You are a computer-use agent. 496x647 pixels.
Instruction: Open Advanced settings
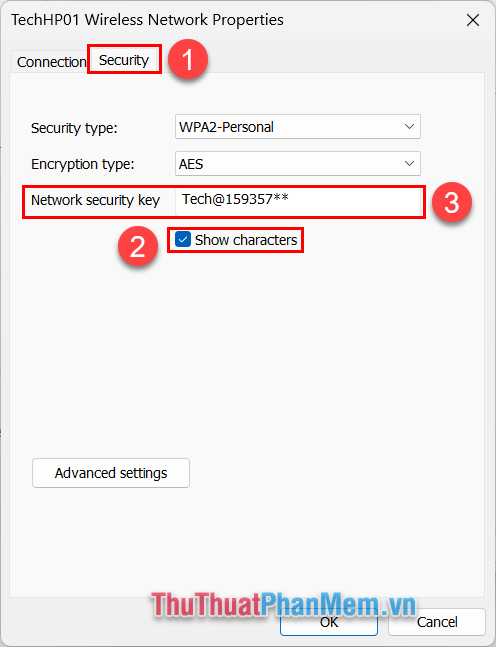(x=111, y=473)
